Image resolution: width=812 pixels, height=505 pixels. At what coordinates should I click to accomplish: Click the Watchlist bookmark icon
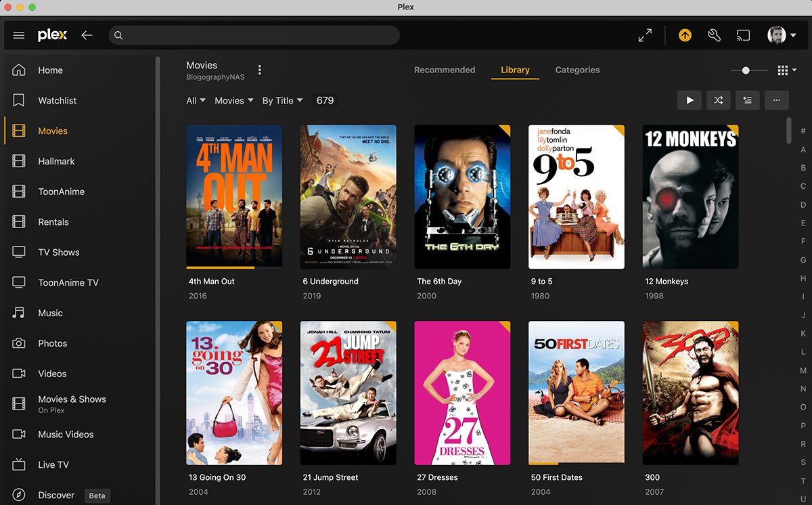19,100
